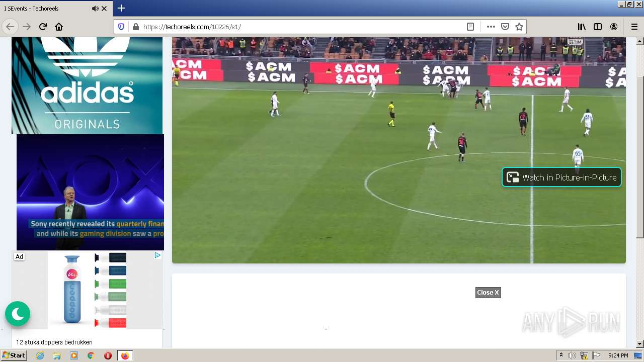Open the Firefox hamburger menu
Screen dimensions: 644x362
click(x=634, y=27)
